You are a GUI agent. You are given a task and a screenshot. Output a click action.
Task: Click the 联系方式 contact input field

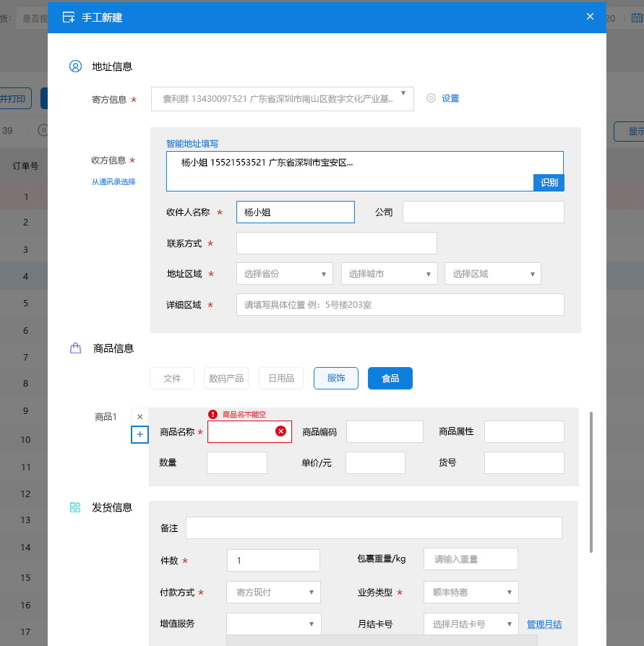[337, 244]
